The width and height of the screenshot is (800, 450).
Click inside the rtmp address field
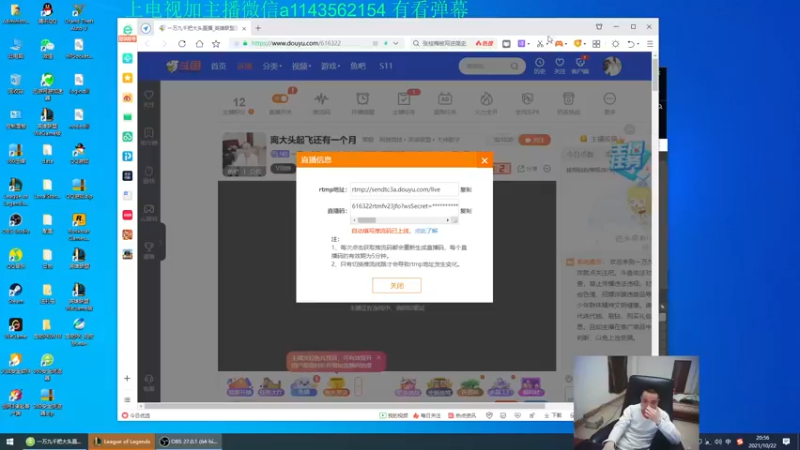pos(404,189)
